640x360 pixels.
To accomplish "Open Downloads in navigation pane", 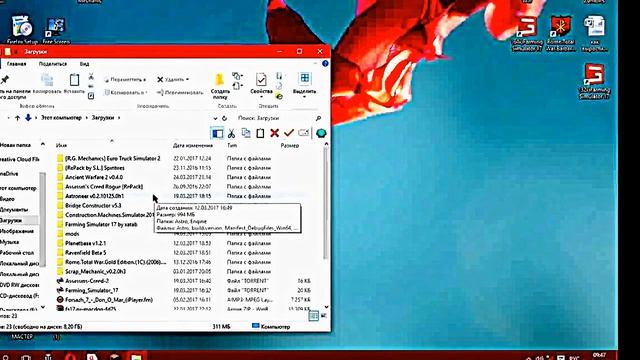I will pyautogui.click(x=11, y=220).
